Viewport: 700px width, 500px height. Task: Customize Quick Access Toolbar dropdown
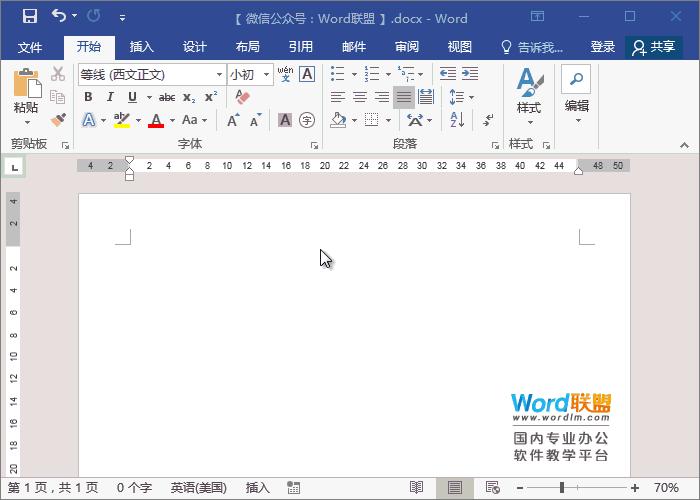[122, 18]
